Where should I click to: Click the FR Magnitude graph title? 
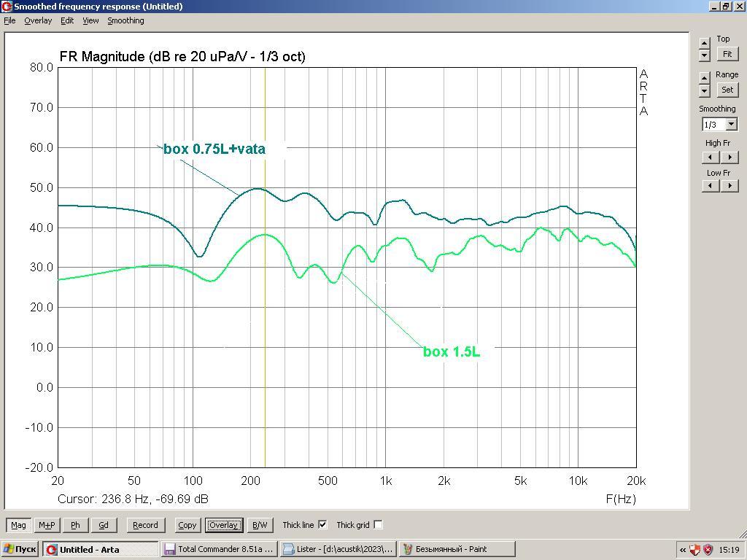[x=182, y=57]
